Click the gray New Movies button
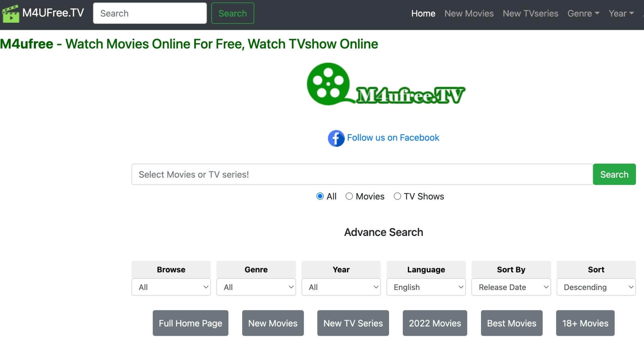 click(273, 323)
